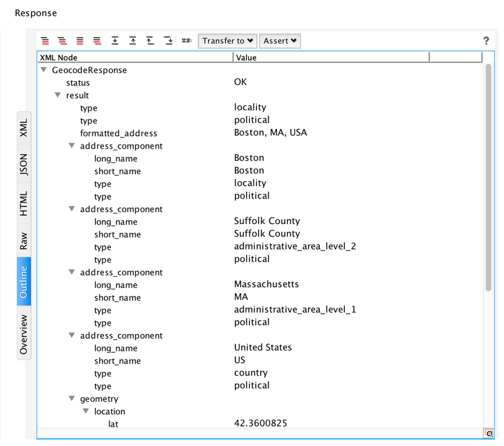Switch to the HTML tab
Screen dimensions: 504x446
[24, 204]
